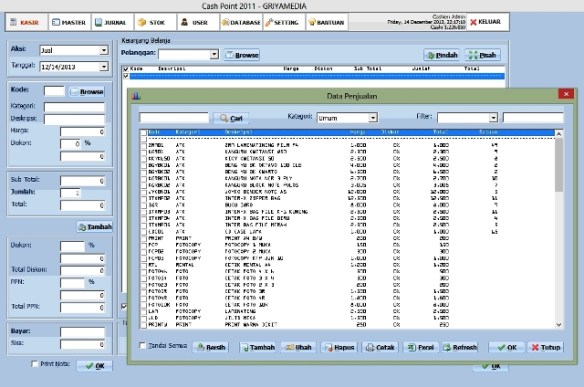Click the Kode input field
This screenshot has height=387, width=584.
(54, 91)
